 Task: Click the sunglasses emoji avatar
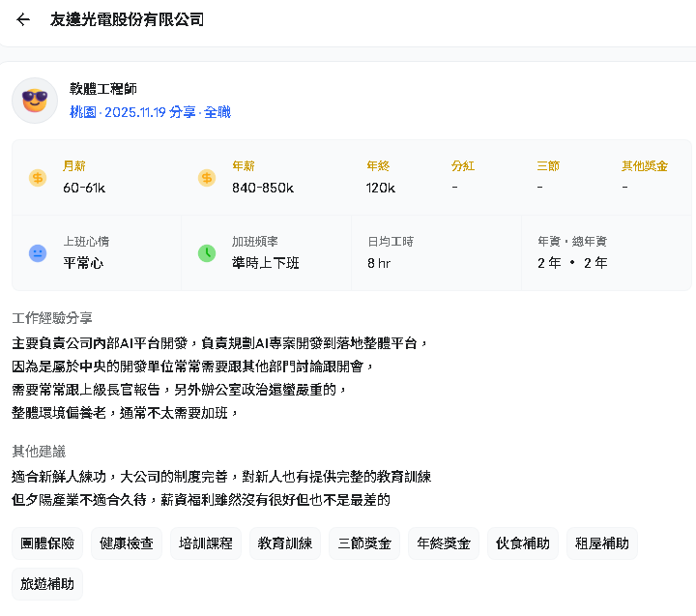[35, 101]
